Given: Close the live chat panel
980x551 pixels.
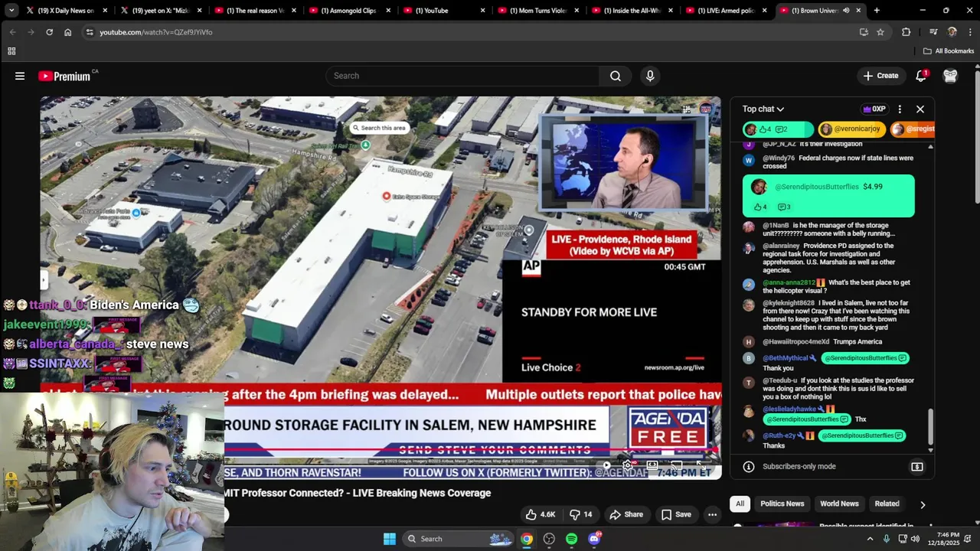Looking at the screenshot, I should [x=920, y=109].
